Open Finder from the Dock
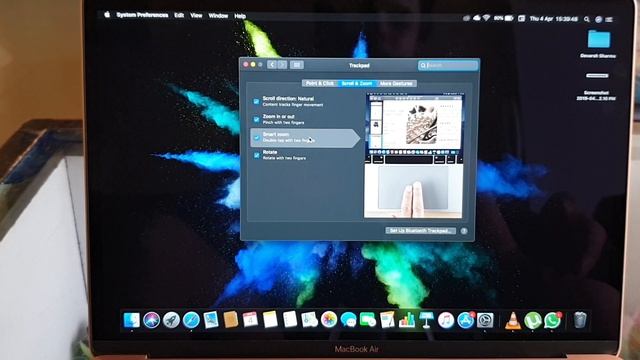 pyautogui.click(x=131, y=320)
